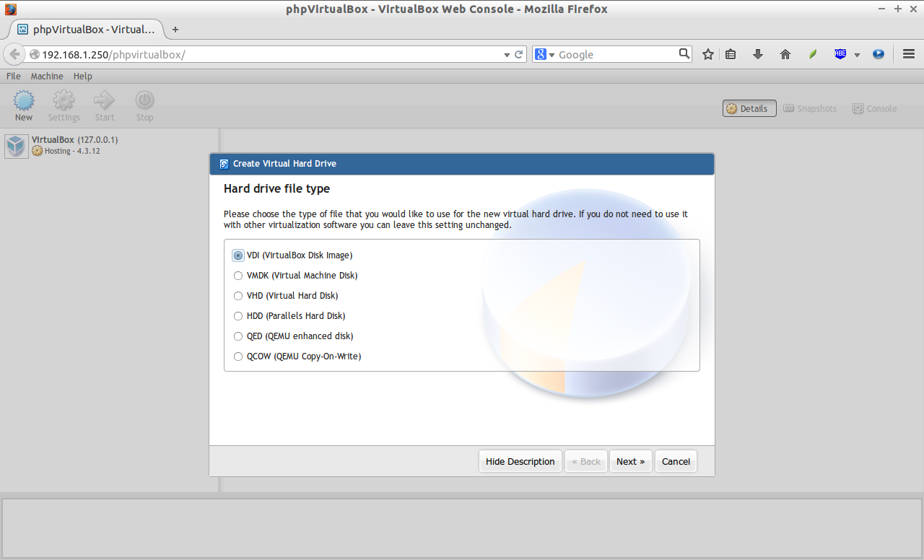Click the Cancel button

click(676, 462)
